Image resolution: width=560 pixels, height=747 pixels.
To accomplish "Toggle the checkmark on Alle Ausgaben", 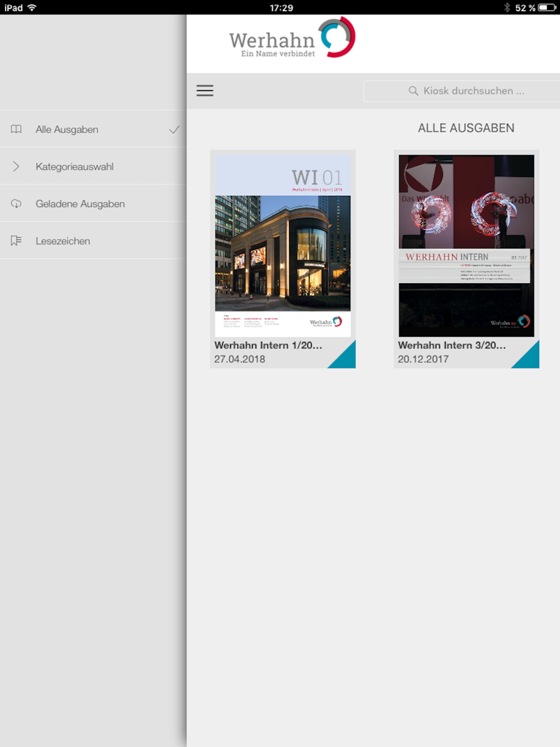I will [174, 129].
